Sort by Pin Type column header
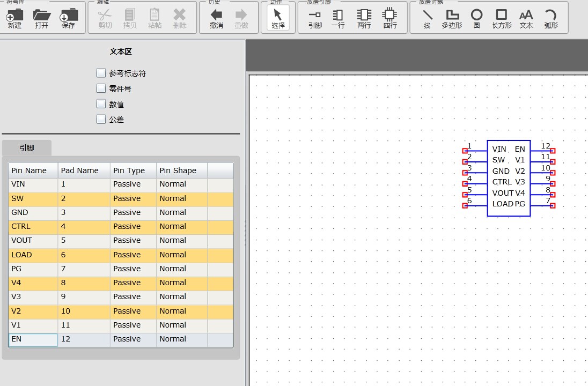This screenshot has width=588, height=386. [133, 170]
